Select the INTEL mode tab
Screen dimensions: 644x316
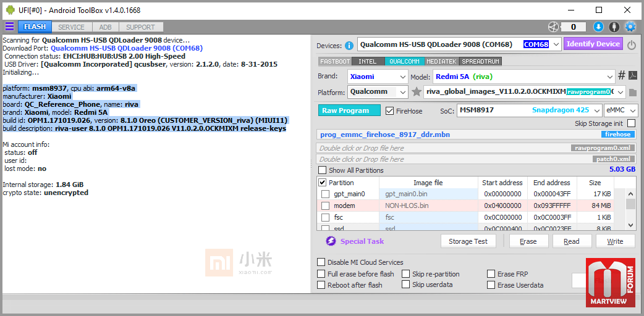(368, 62)
